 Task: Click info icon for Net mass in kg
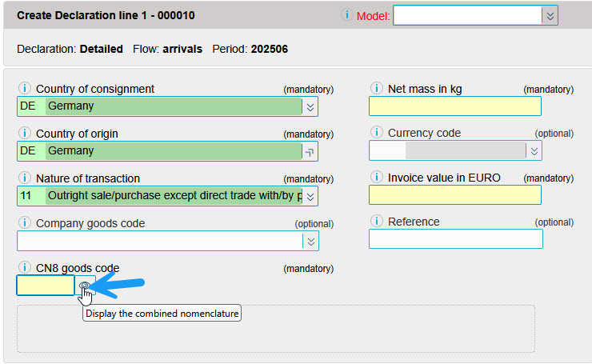[376, 89]
